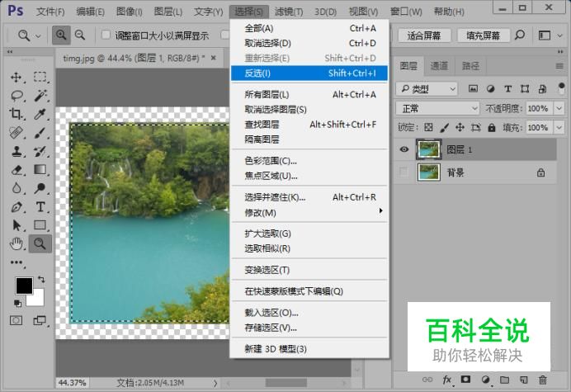
Task: Select the Brush tool
Action: coord(40,133)
